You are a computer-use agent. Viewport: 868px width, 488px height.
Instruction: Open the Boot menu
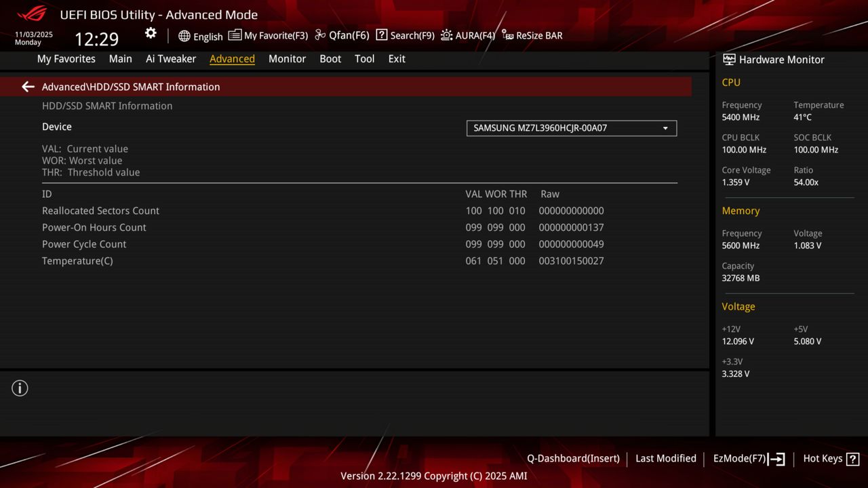[x=330, y=59]
